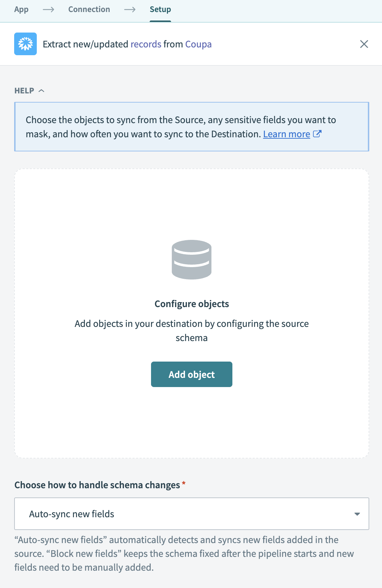
Task: Open the App step tab
Action: (x=21, y=10)
